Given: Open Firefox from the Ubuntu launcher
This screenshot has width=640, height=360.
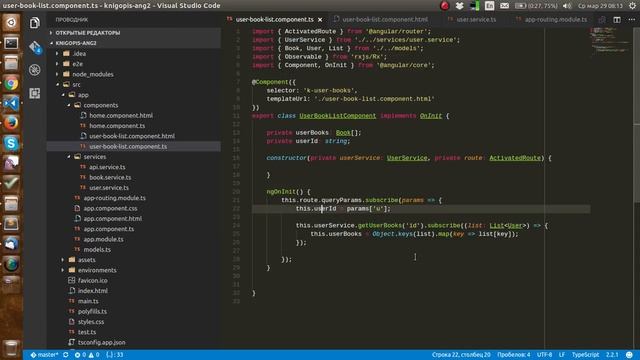Looking at the screenshot, I should (x=11, y=123).
